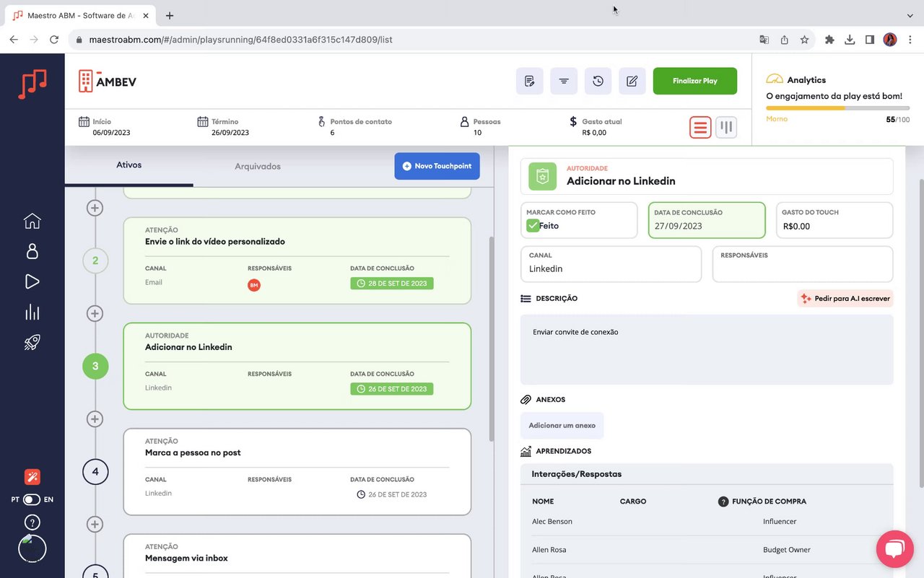This screenshot has height=578, width=924.
Task: Click the translate page icon in address bar
Action: pos(764,40)
